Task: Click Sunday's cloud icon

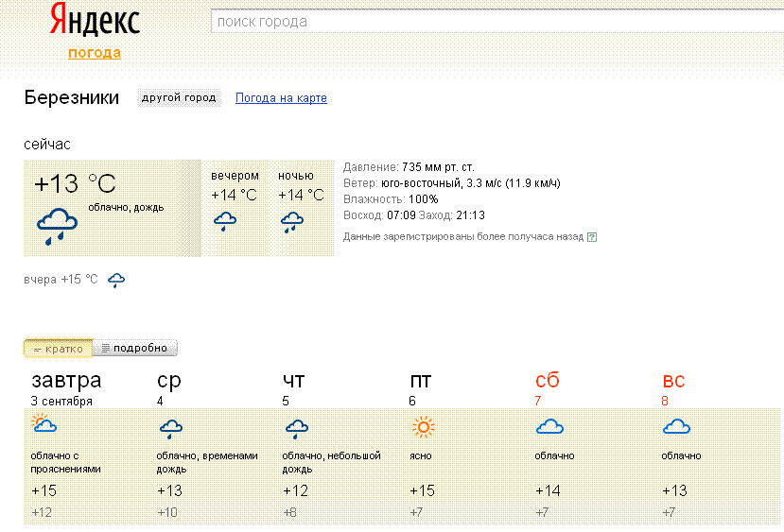Action: (675, 428)
